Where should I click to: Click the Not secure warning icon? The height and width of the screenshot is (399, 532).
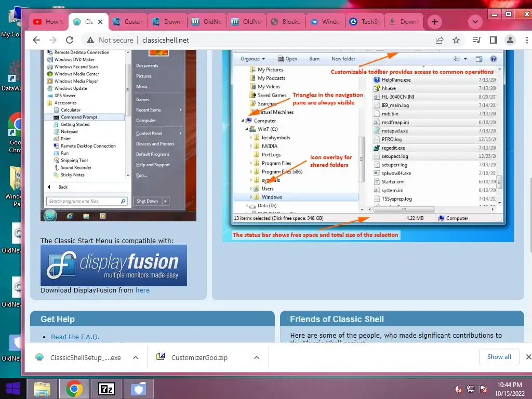click(x=90, y=40)
